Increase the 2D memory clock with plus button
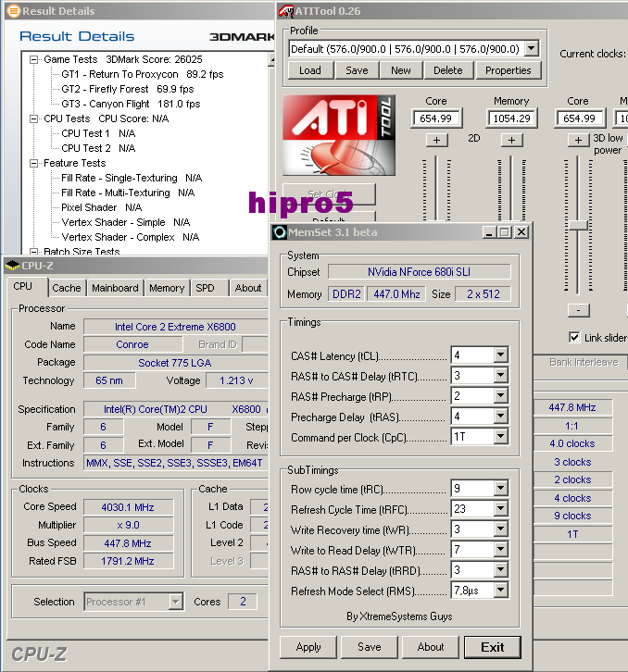Viewport: 628px width, 672px height. coord(511,140)
